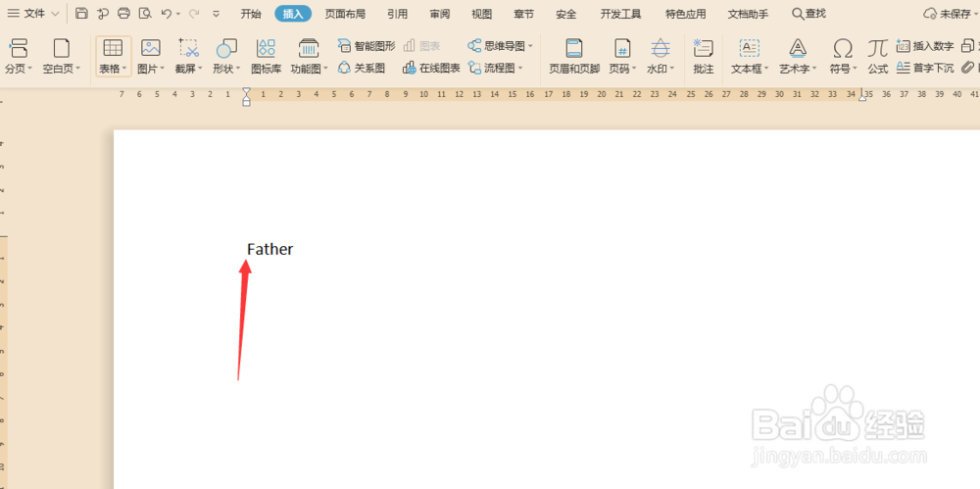This screenshot has width=980, height=489.
Task: Open the 表格 table dropdown
Action: pos(113,56)
